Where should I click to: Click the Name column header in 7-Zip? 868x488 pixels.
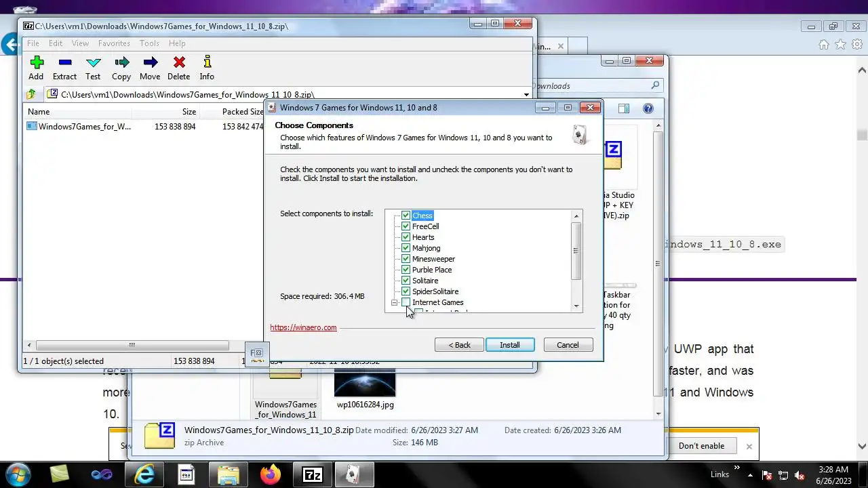(77, 112)
